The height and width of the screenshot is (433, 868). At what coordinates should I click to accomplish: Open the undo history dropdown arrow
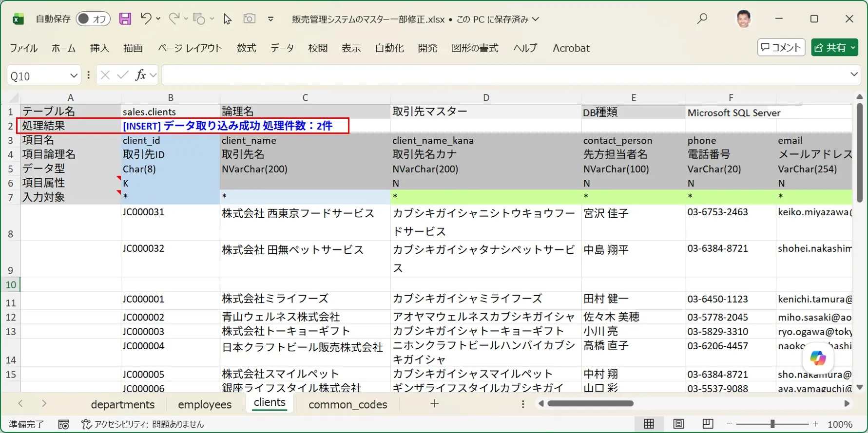coord(158,19)
